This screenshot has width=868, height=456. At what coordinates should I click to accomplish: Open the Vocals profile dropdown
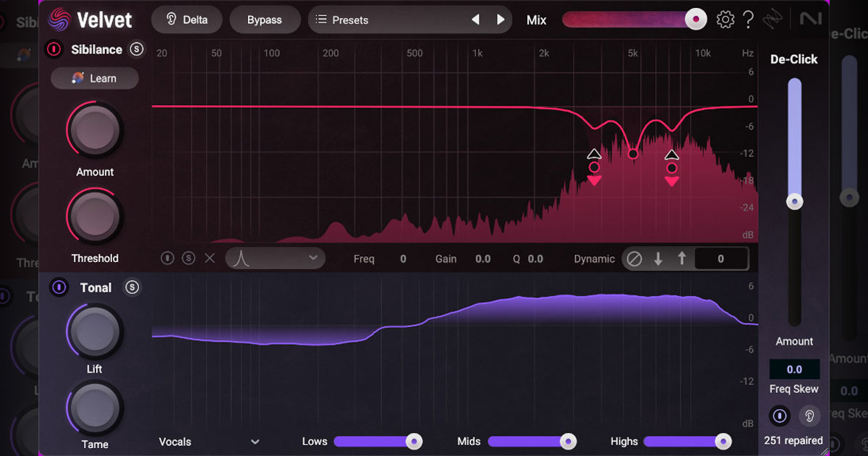tap(209, 442)
